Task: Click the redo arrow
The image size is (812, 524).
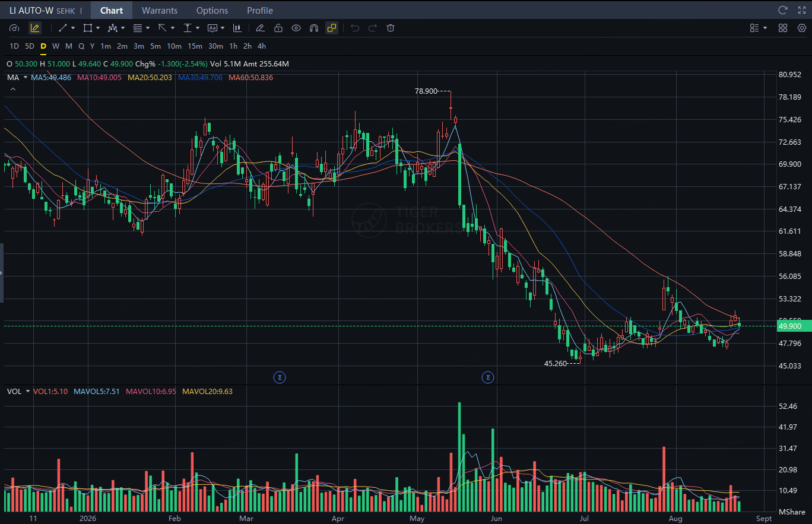Action: [373, 28]
